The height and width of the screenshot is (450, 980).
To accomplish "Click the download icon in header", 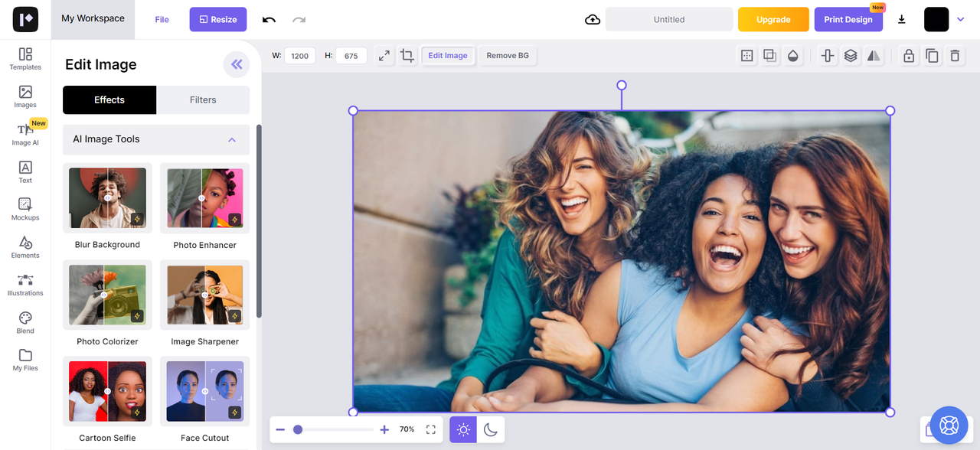I will 902,20.
